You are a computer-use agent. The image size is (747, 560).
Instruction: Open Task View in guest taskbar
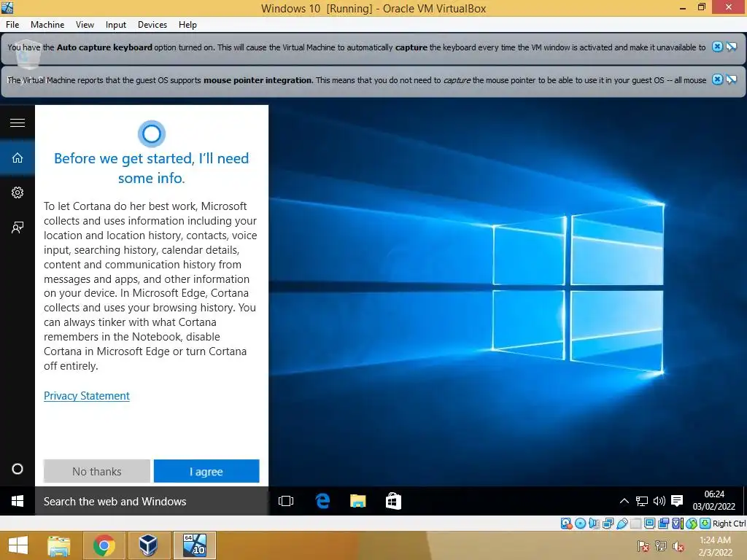click(286, 501)
